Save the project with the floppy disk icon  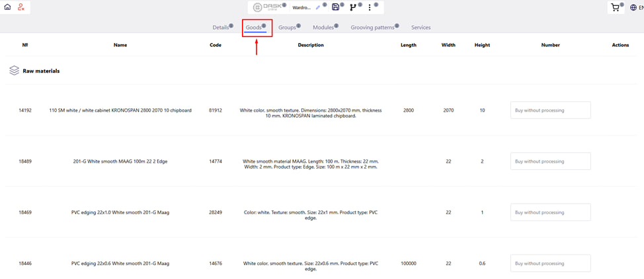[335, 7]
